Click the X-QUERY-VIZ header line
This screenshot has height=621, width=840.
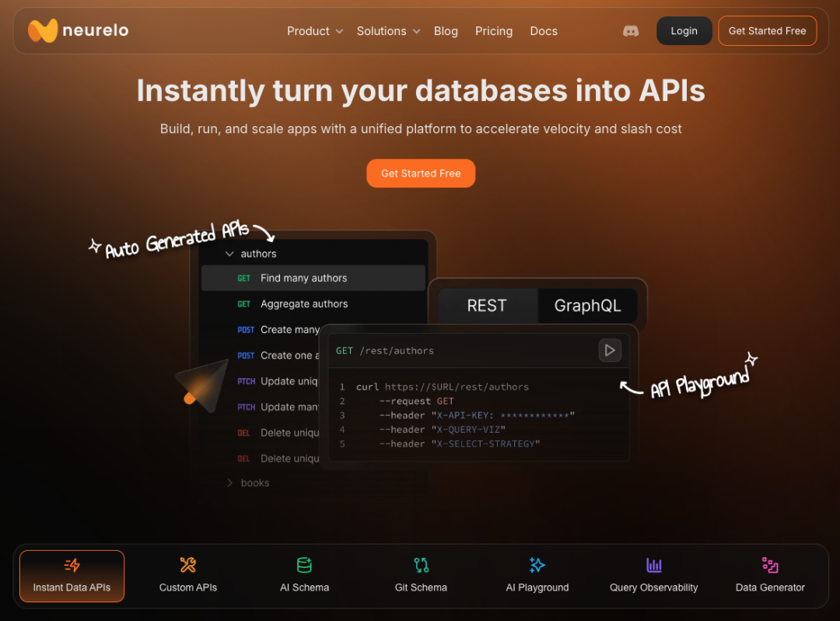point(443,430)
